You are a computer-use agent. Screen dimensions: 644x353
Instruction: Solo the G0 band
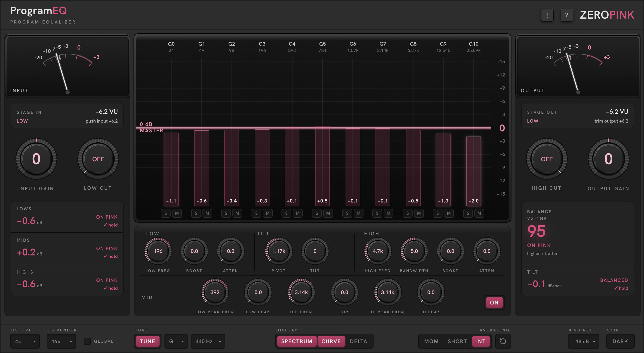[165, 213]
